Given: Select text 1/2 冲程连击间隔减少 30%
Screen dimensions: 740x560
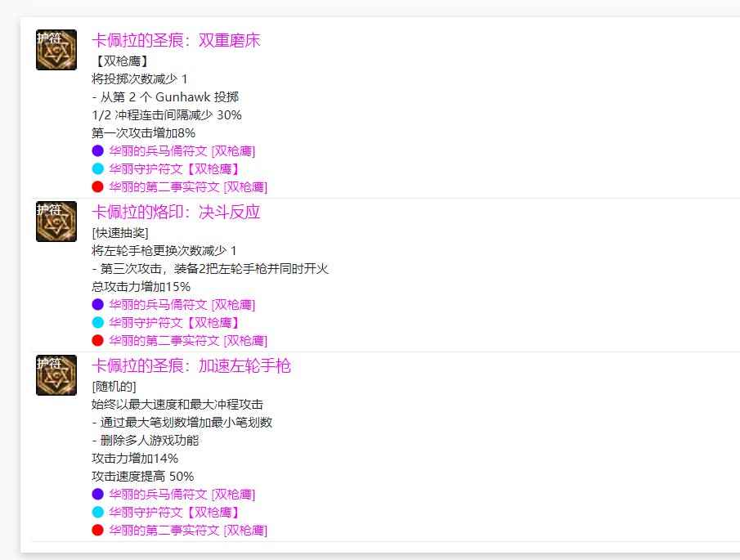Looking at the screenshot, I should click(x=167, y=114).
